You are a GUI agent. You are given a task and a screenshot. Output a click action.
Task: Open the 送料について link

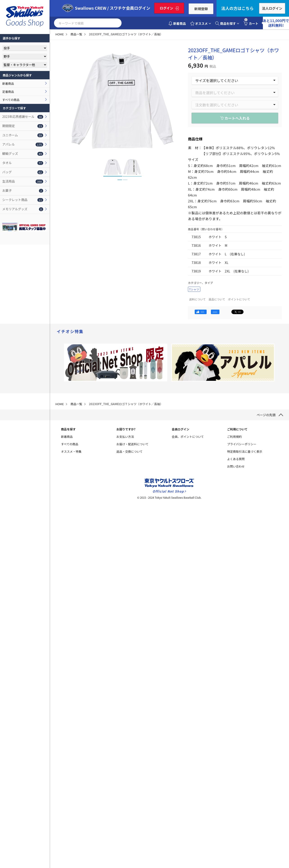point(197,299)
